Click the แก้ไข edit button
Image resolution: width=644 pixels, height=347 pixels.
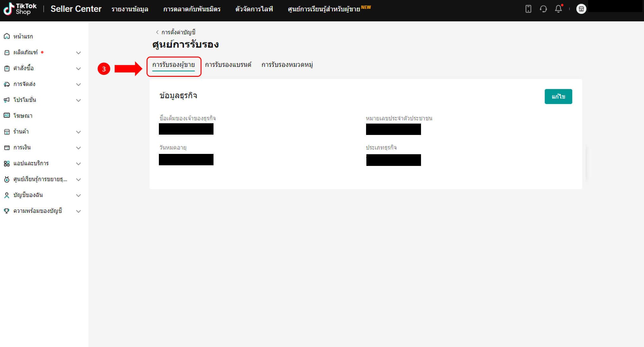tap(558, 96)
